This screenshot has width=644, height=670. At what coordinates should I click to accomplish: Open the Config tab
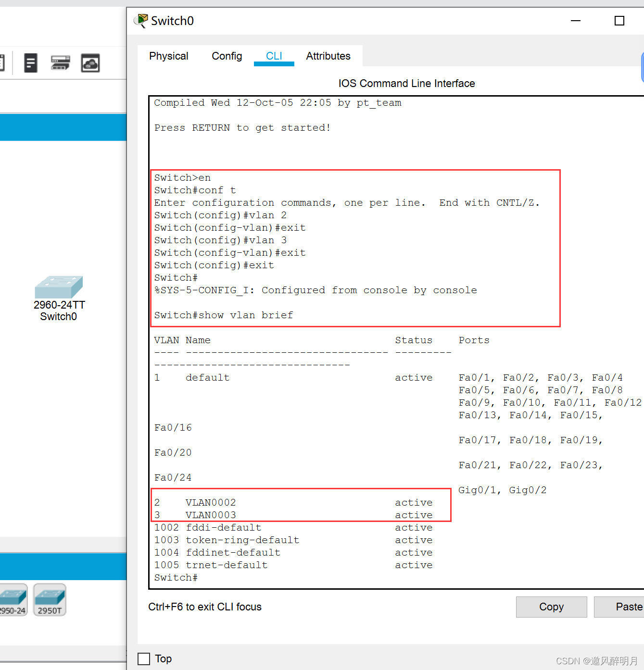pyautogui.click(x=227, y=56)
